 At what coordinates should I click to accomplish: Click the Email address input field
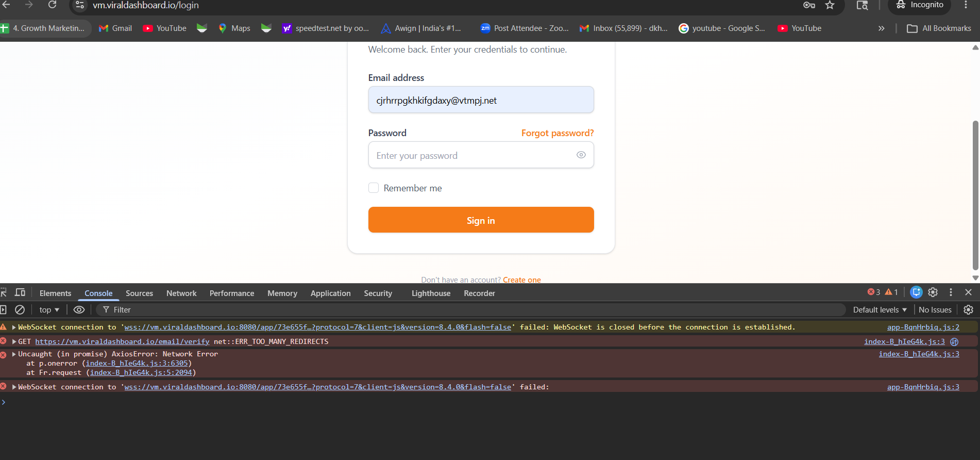481,100
